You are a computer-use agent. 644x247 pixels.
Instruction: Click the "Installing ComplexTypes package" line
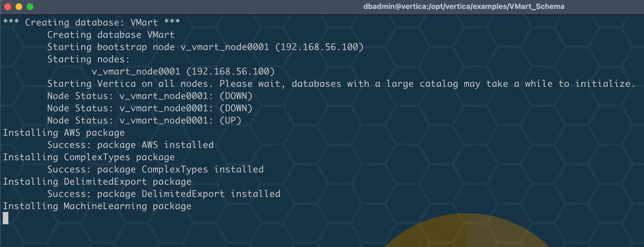[89, 157]
